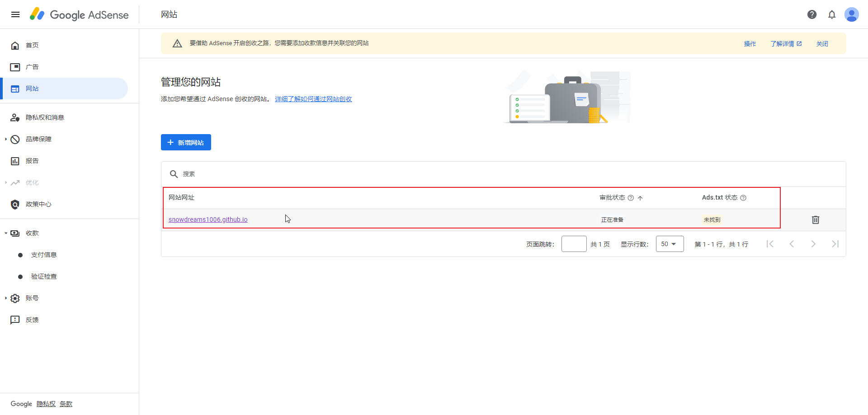Expand the 品牌保障 sidebar section

[6, 139]
